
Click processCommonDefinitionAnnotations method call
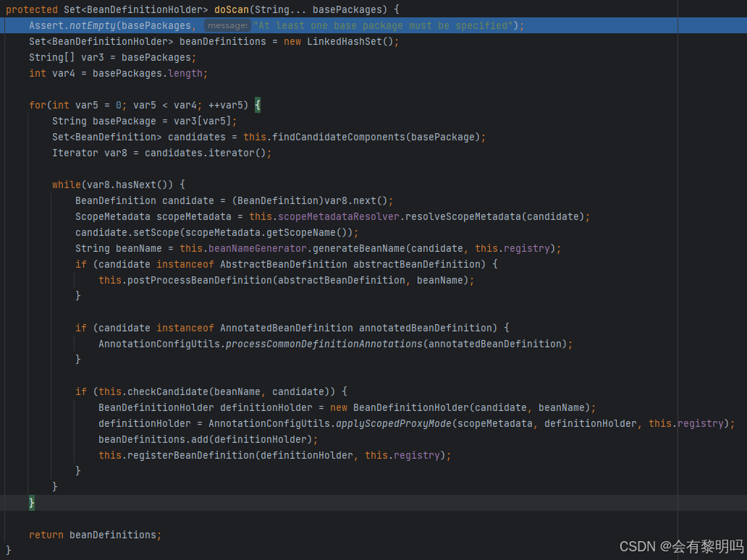324,344
